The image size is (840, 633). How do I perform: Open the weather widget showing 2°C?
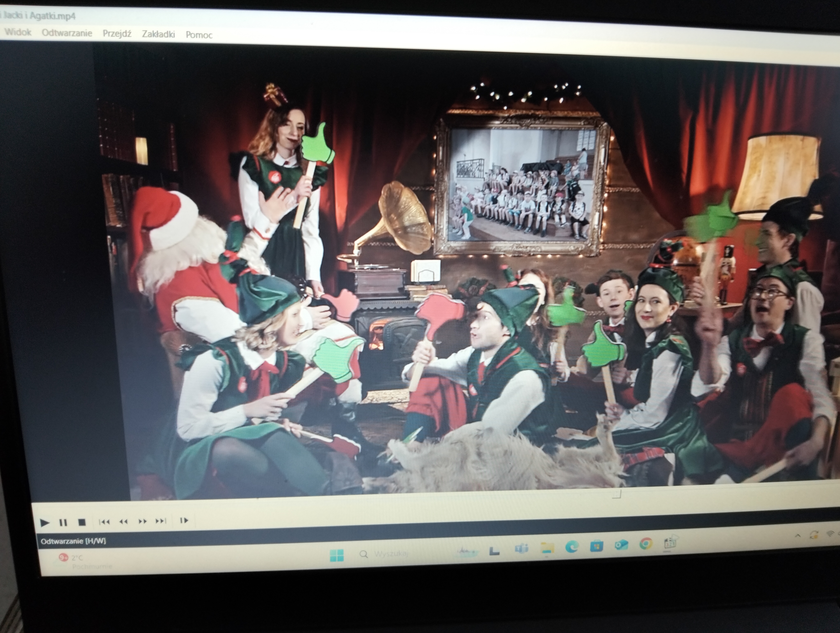[76, 558]
